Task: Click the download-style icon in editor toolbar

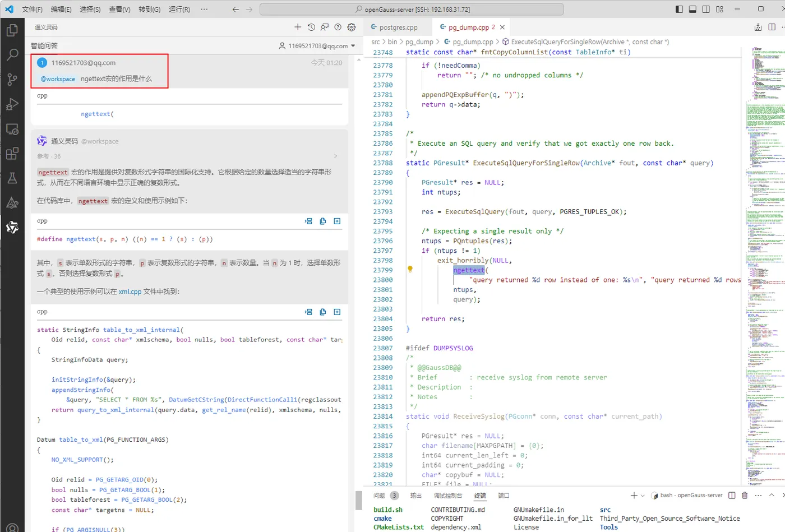Action: [x=758, y=27]
